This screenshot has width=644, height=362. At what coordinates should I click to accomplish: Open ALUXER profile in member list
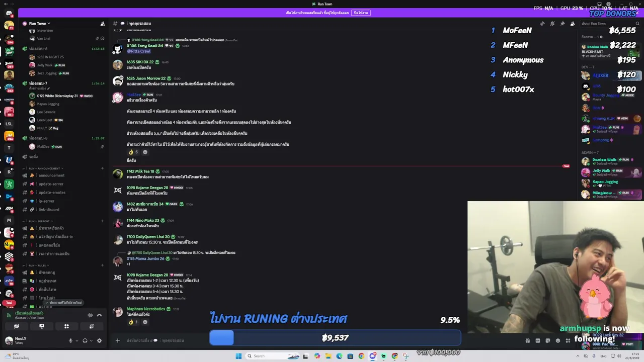[x=610, y=75]
